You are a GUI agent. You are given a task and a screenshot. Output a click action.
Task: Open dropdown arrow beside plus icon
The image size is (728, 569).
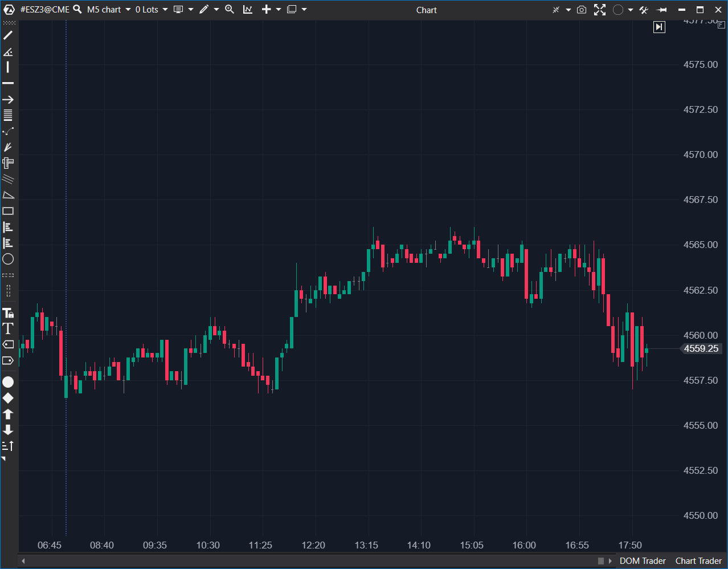pyautogui.click(x=279, y=10)
